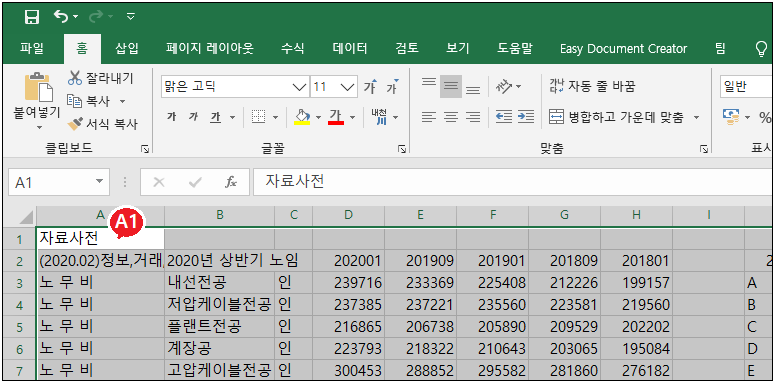The height and width of the screenshot is (384, 775).
Task: Click the Redo arrow icon
Action: (x=96, y=17)
